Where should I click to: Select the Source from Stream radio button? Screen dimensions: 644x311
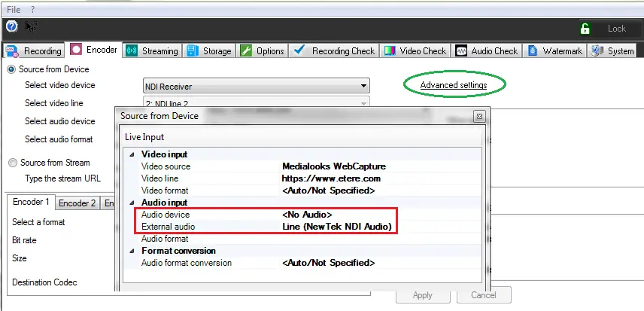click(12, 163)
